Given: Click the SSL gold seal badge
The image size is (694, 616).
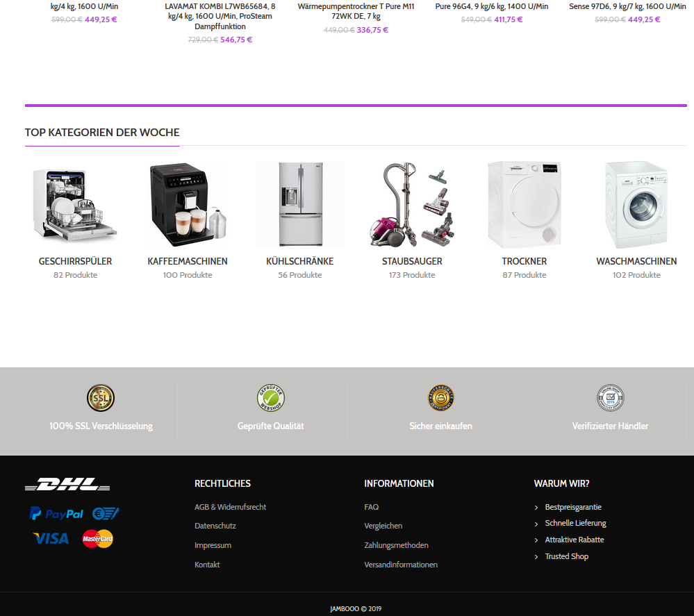Looking at the screenshot, I should (101, 398).
